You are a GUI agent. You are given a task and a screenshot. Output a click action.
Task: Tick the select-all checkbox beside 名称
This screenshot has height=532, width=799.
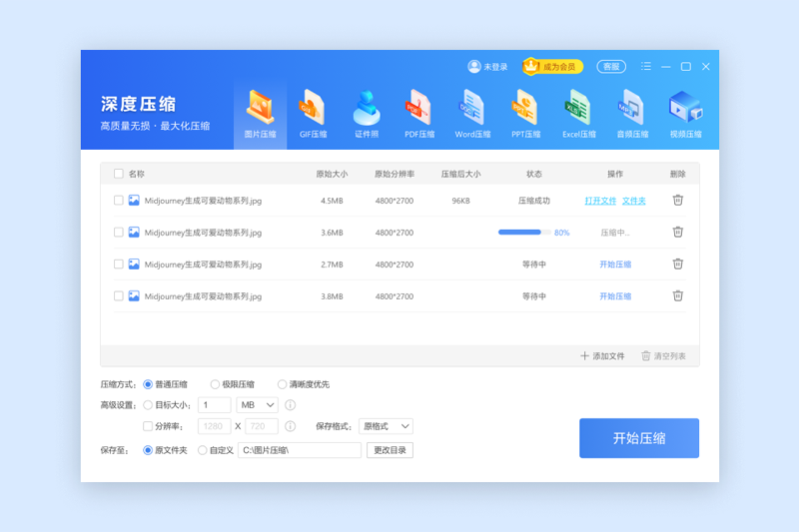point(119,174)
